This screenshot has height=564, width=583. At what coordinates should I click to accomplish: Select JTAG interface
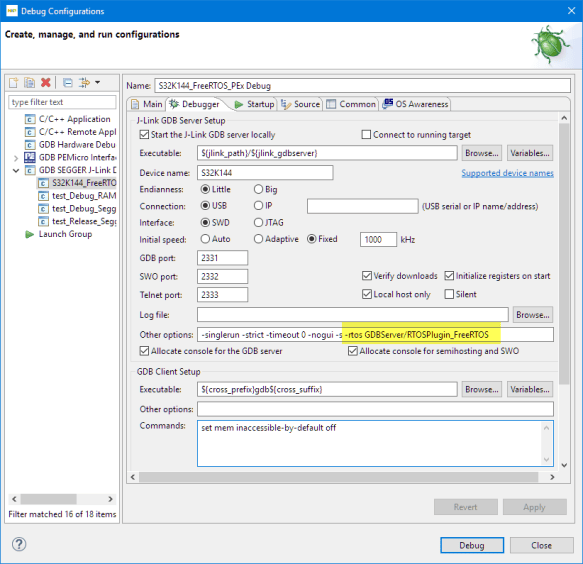click(x=258, y=222)
